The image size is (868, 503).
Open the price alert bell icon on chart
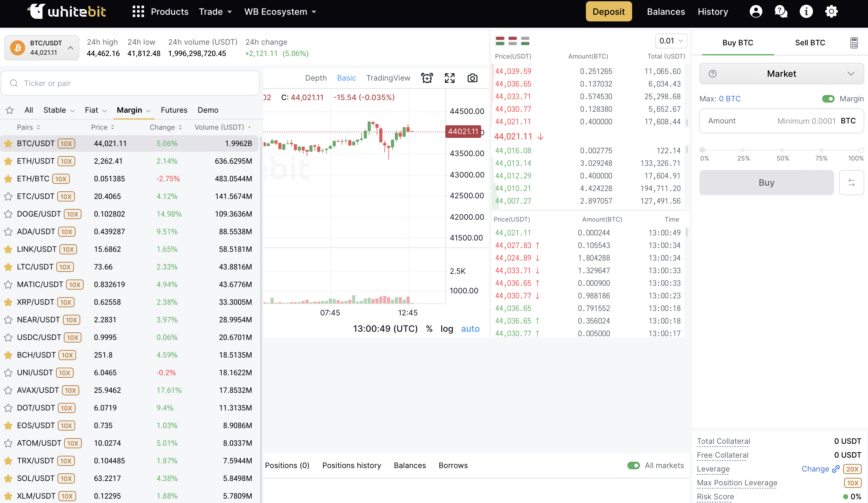[x=427, y=78]
